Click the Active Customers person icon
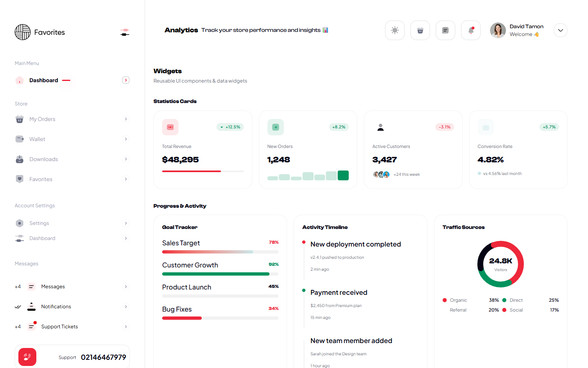The image size is (588, 368). tap(381, 127)
